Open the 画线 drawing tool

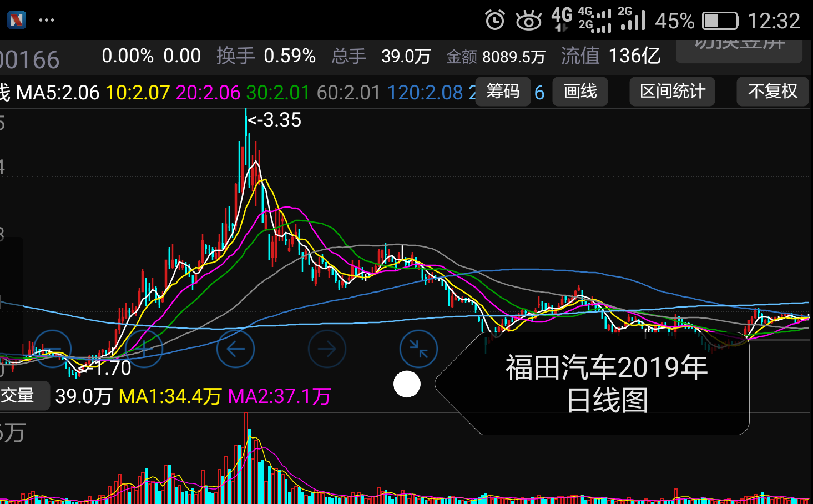pos(580,91)
